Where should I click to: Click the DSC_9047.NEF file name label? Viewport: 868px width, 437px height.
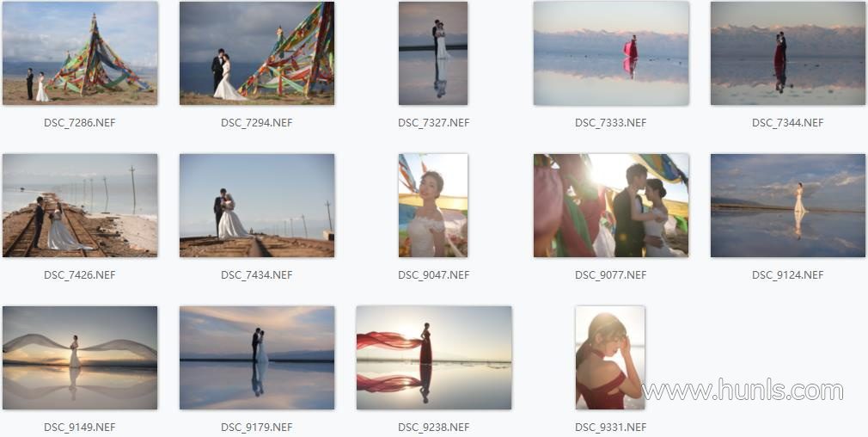tap(433, 274)
